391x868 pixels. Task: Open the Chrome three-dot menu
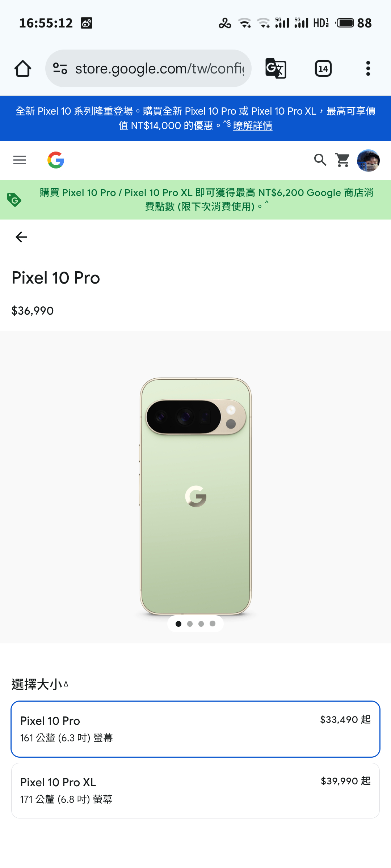(x=368, y=68)
